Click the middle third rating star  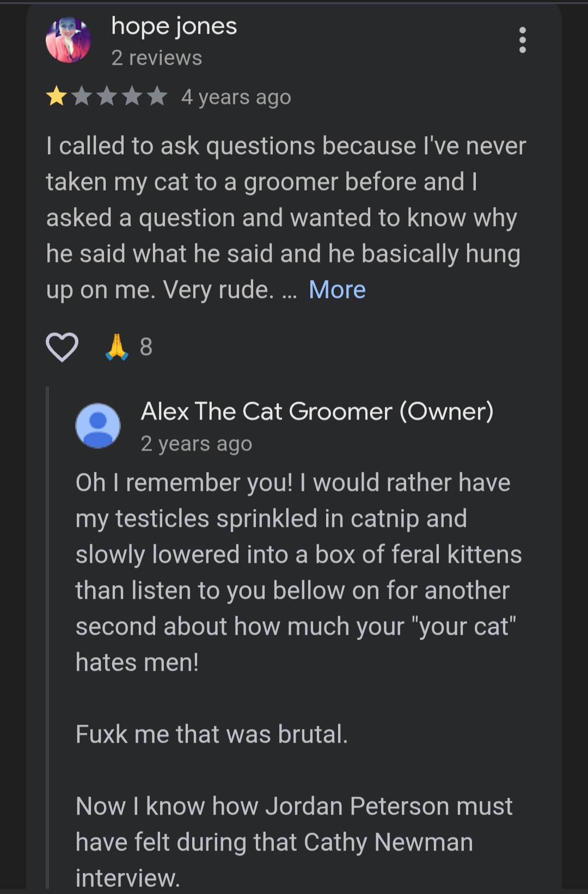point(107,96)
